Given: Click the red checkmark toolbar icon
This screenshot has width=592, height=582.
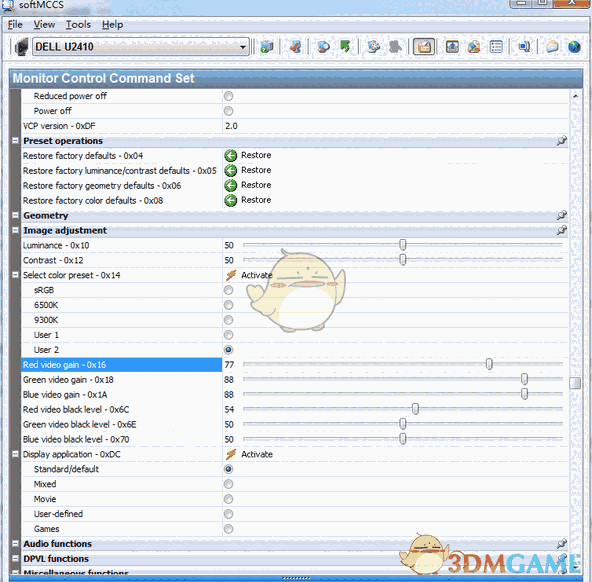Looking at the screenshot, I should pos(295,47).
